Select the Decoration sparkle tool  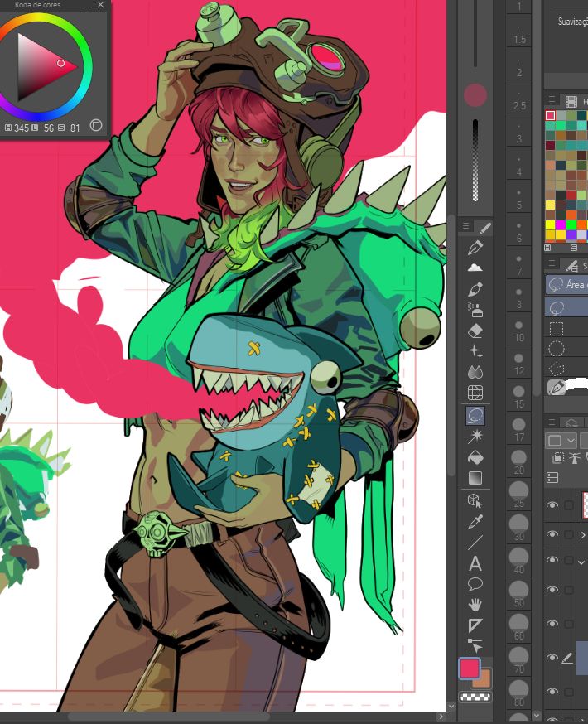(x=475, y=351)
